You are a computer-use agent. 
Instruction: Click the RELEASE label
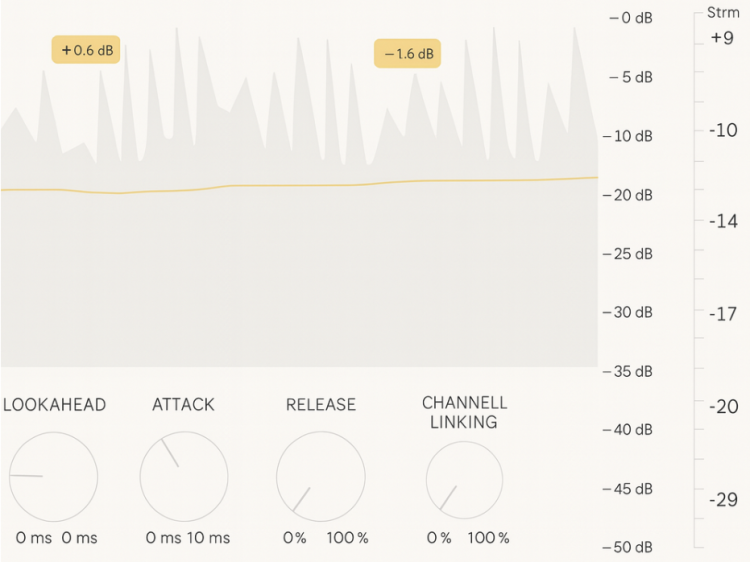[320, 405]
